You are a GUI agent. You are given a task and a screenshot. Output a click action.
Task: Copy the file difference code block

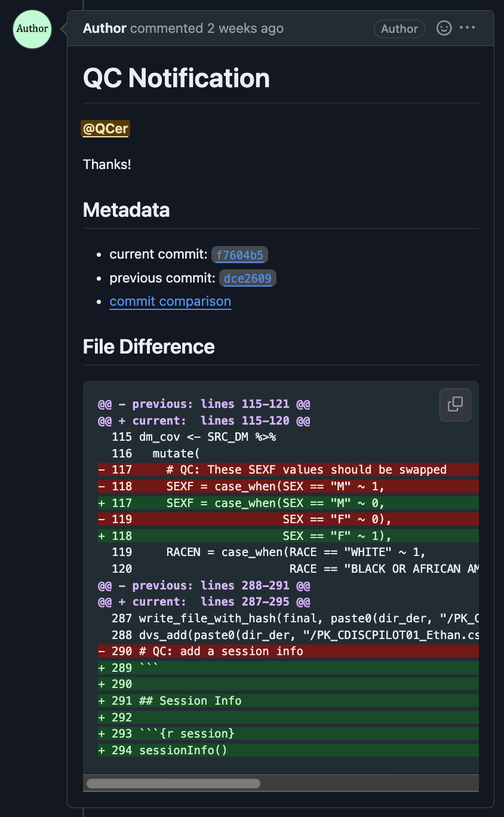(455, 404)
